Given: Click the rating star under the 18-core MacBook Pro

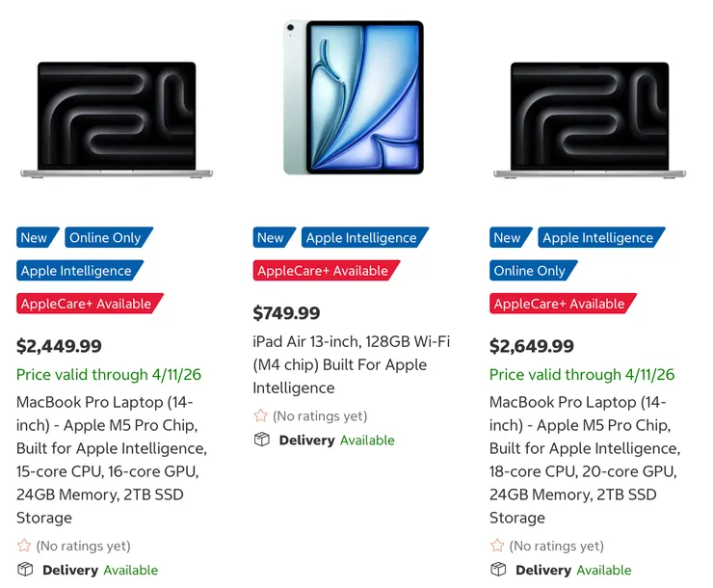Looking at the screenshot, I should (497, 547).
